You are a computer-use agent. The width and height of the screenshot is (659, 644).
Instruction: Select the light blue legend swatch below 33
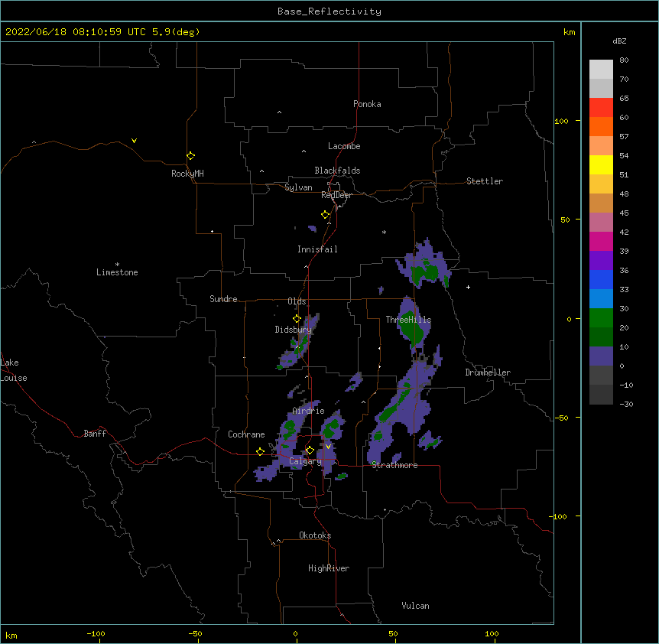(x=601, y=299)
